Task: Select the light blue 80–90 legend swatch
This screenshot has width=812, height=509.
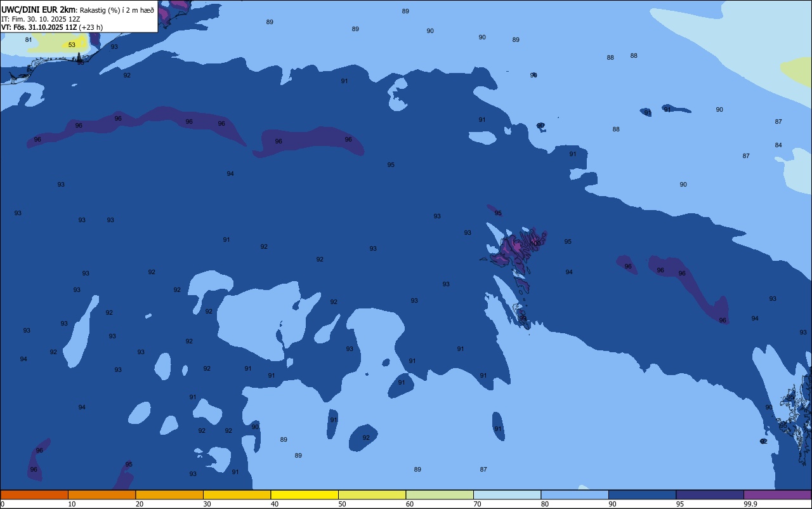Action: tap(575, 494)
